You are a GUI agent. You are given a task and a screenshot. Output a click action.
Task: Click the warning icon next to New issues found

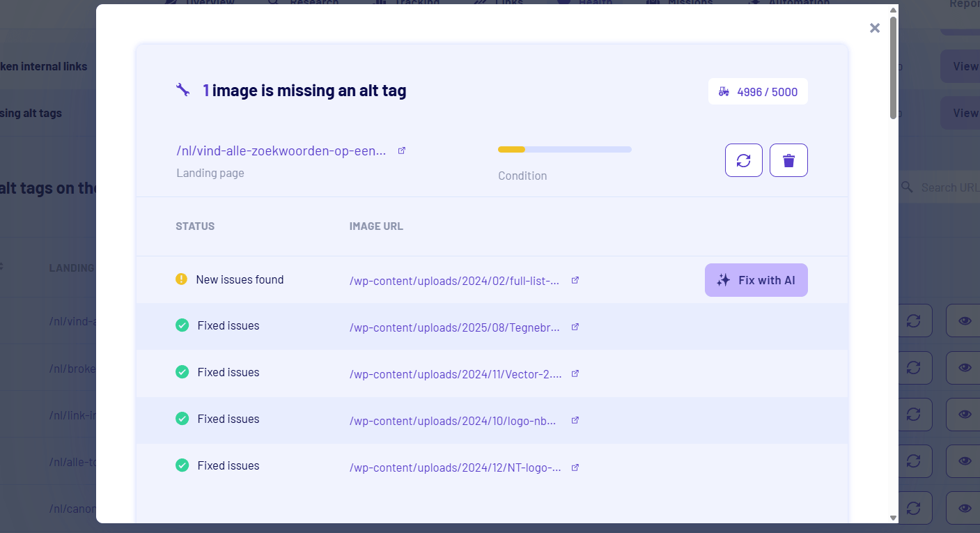point(181,279)
